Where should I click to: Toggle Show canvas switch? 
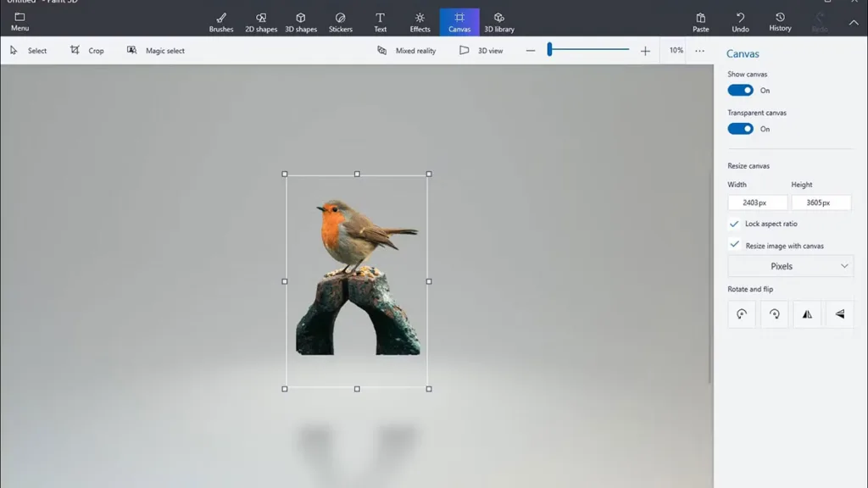740,90
